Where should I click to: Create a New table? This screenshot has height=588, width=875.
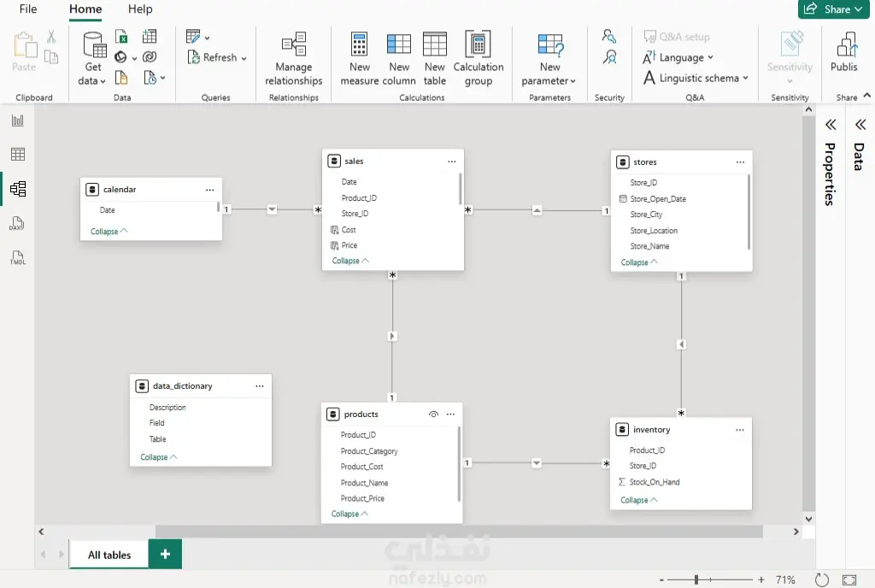[435, 59]
